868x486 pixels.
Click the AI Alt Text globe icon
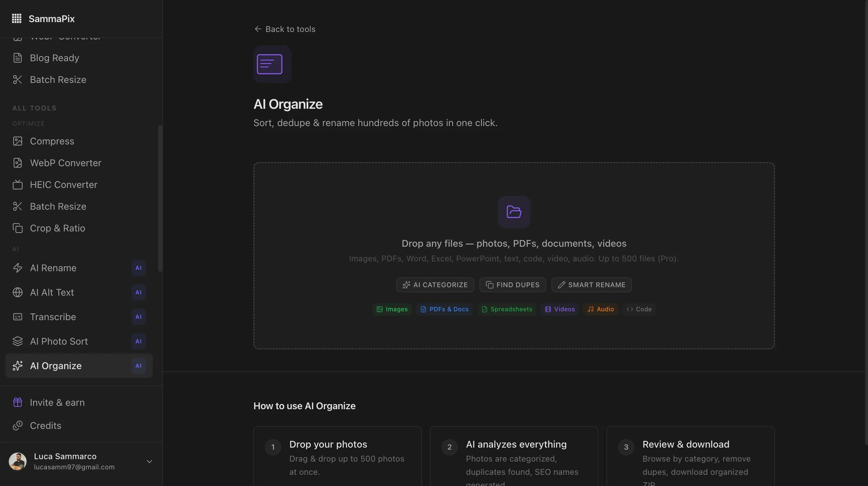18,292
